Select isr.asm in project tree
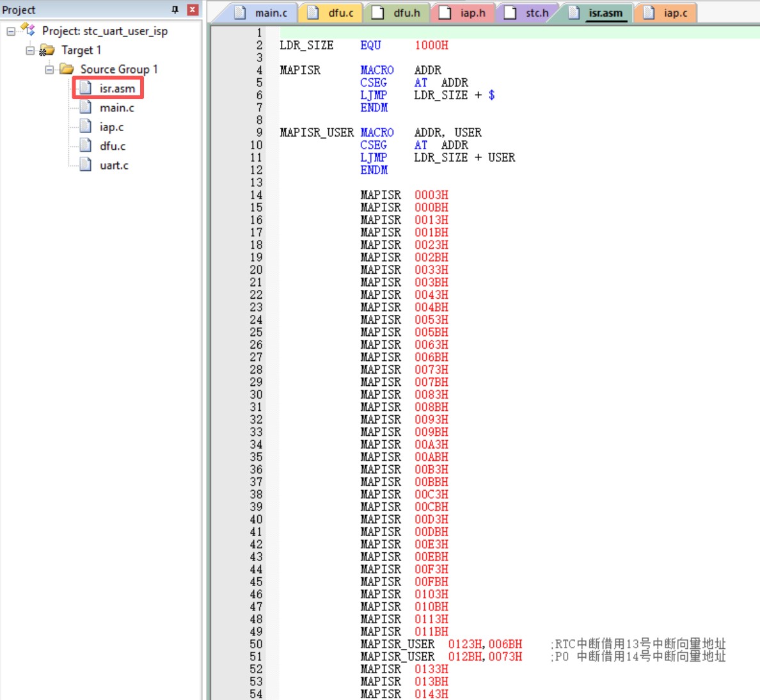The image size is (760, 700). click(116, 88)
